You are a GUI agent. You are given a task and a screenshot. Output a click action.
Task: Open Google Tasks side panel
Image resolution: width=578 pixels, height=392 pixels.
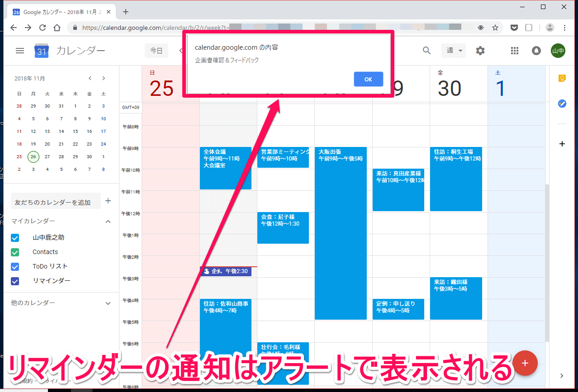tap(562, 104)
